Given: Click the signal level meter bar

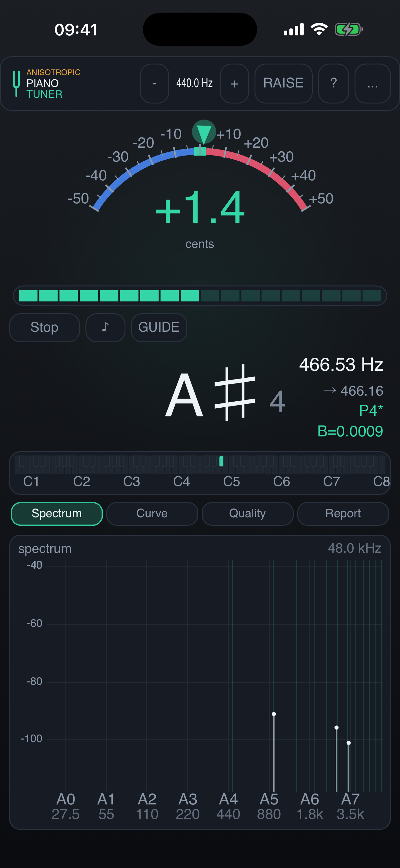Looking at the screenshot, I should click(x=200, y=295).
